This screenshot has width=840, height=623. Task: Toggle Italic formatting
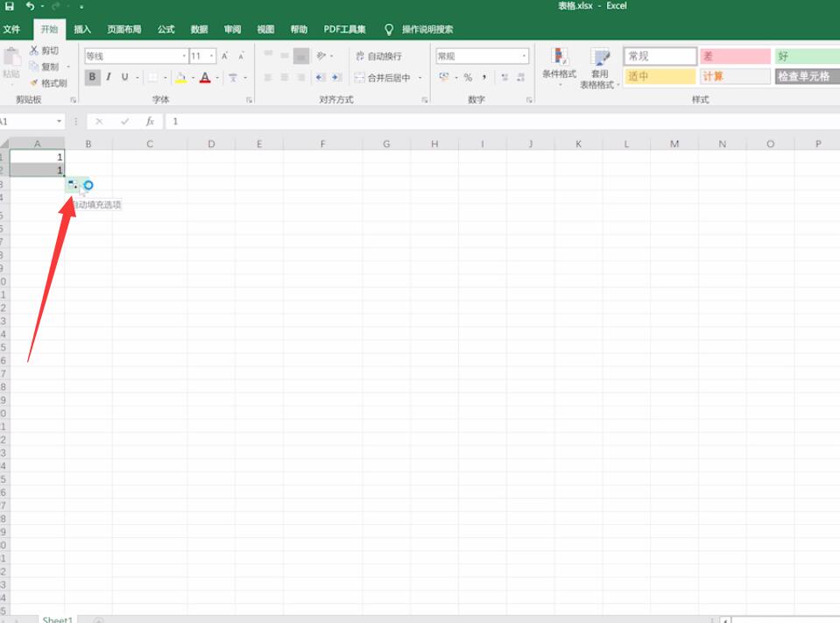point(109,77)
